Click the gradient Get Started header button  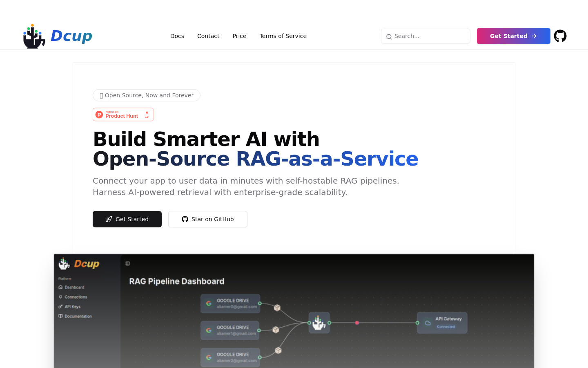514,36
